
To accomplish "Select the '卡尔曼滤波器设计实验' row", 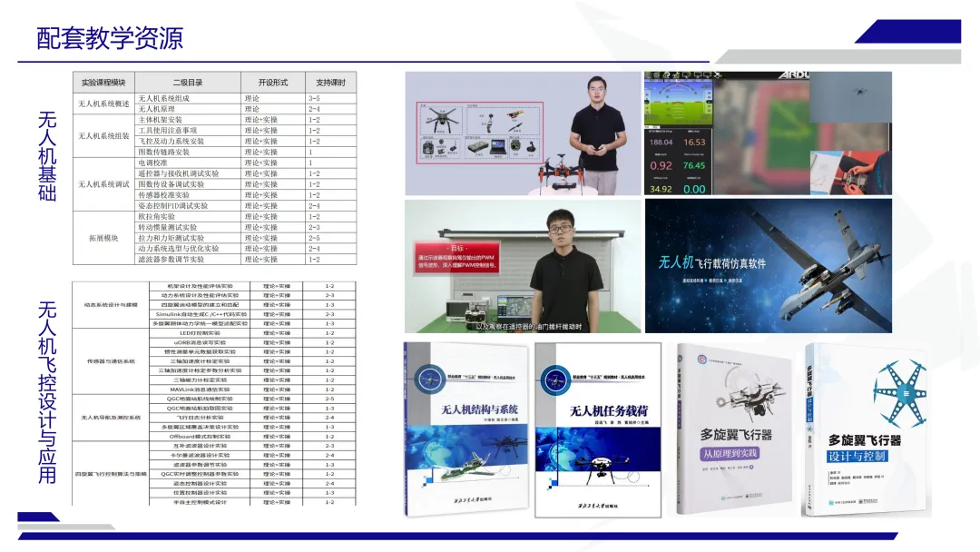I will [214, 455].
